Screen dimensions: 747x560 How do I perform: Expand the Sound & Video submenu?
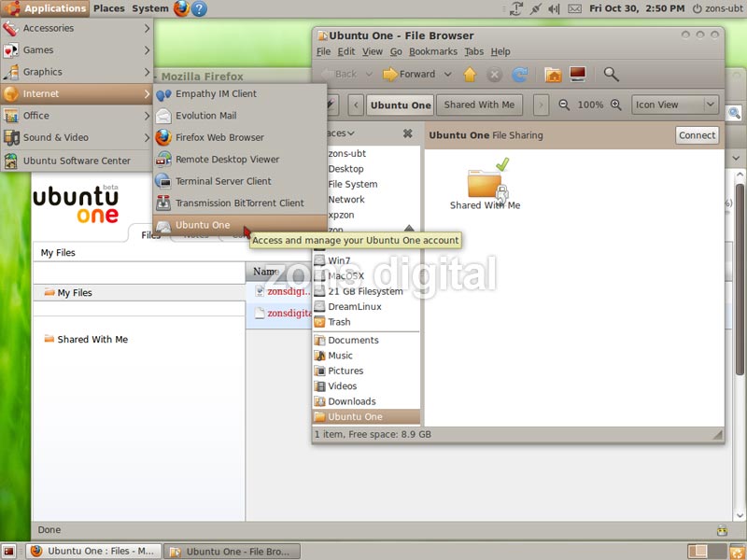pyautogui.click(x=77, y=137)
